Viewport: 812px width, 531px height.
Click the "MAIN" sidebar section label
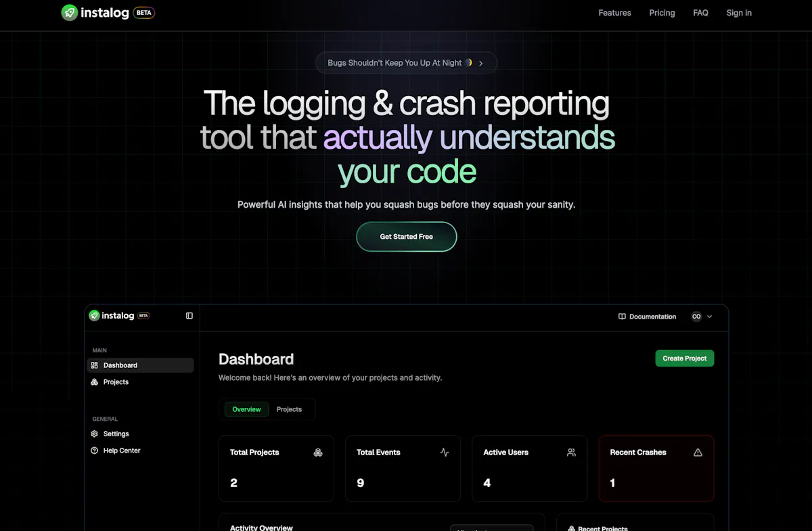99,350
